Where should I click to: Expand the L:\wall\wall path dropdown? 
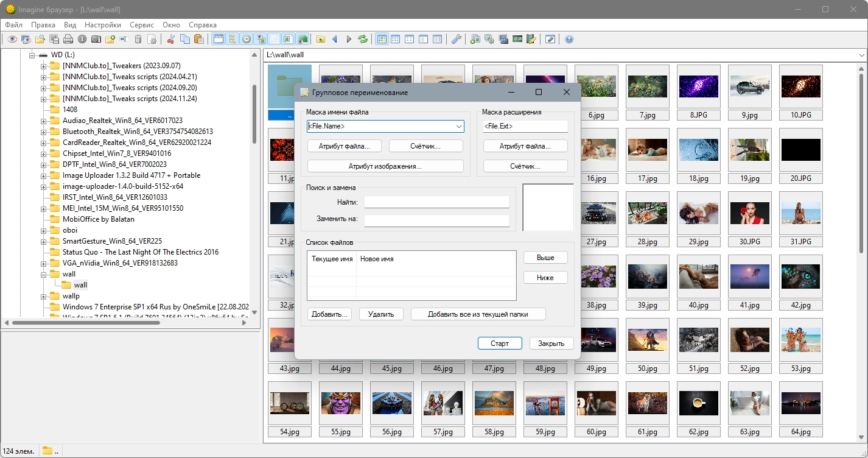pos(861,55)
